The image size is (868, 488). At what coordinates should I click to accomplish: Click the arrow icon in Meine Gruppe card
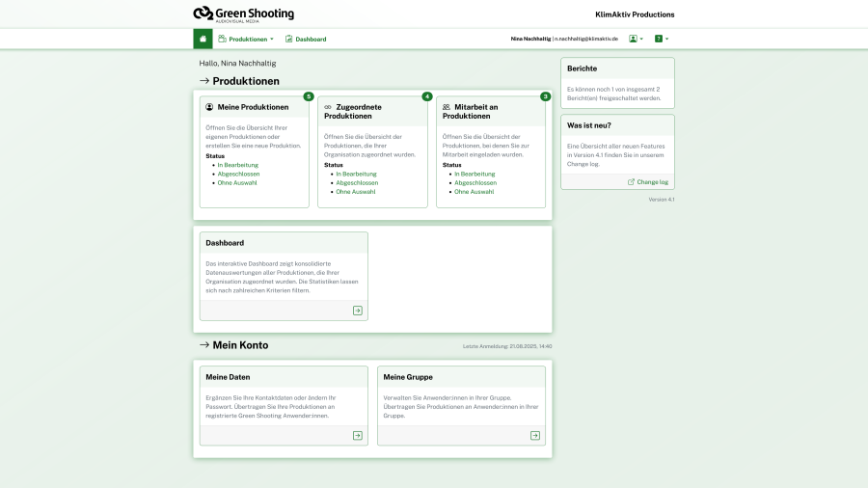pos(535,435)
